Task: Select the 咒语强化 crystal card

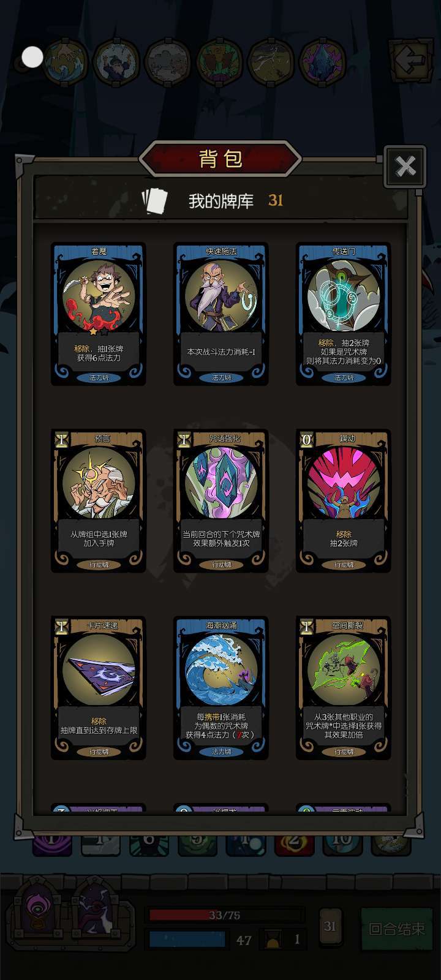Action: click(221, 501)
